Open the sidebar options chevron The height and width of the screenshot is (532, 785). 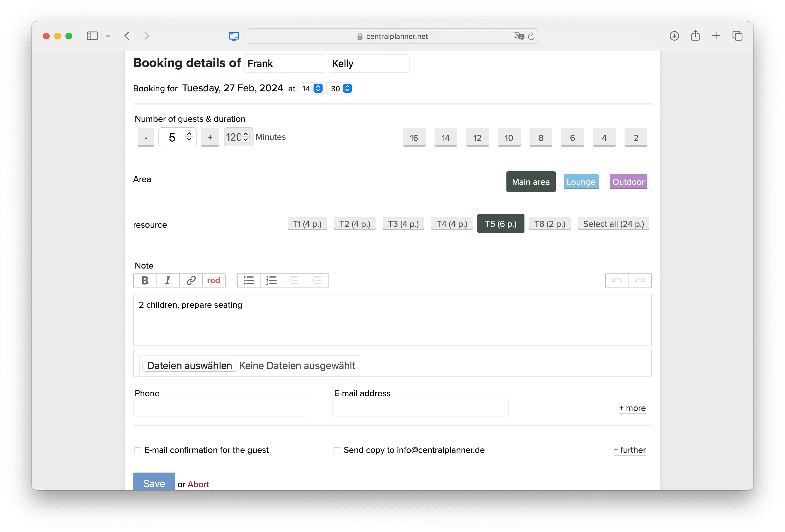[x=108, y=36]
